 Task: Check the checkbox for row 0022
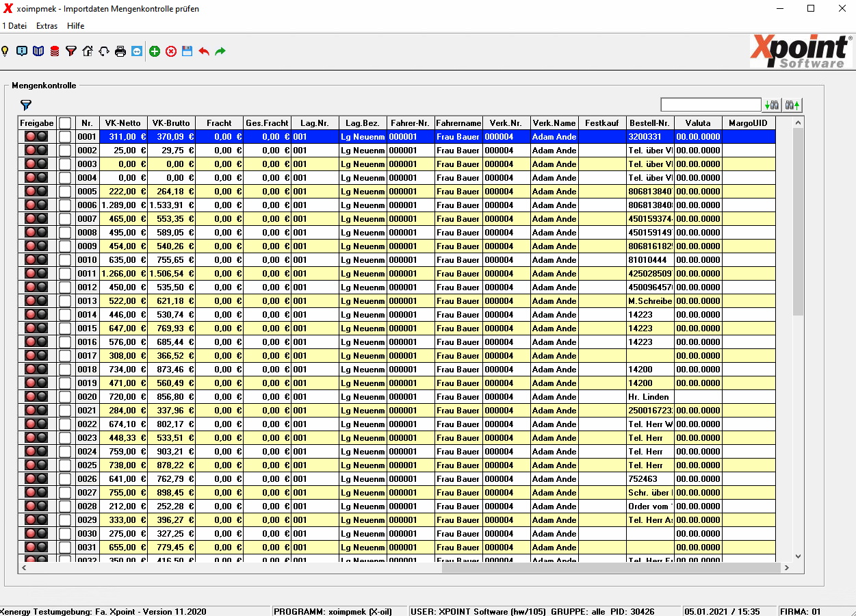pyautogui.click(x=65, y=424)
